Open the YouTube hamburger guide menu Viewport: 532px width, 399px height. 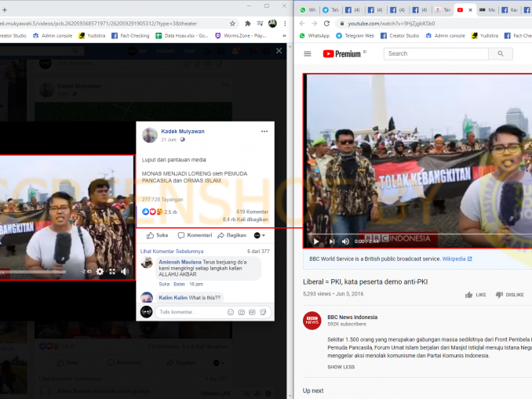point(308,54)
